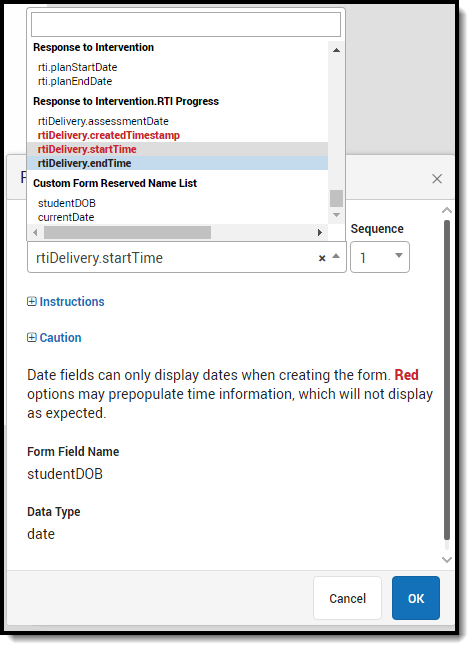This screenshot has height=650, width=474.
Task: Click the dialog vertical scrollbar thumb
Action: point(447,380)
